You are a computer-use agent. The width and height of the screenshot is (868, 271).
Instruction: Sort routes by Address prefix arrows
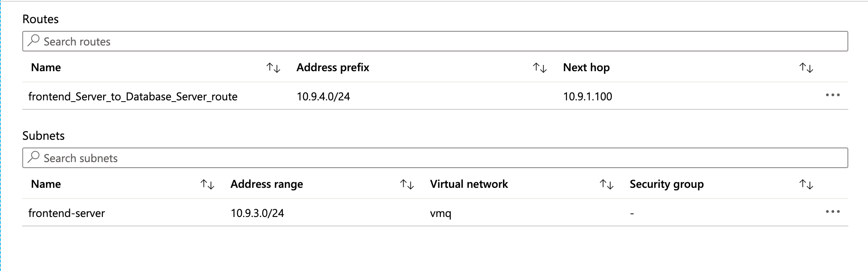[x=540, y=68]
